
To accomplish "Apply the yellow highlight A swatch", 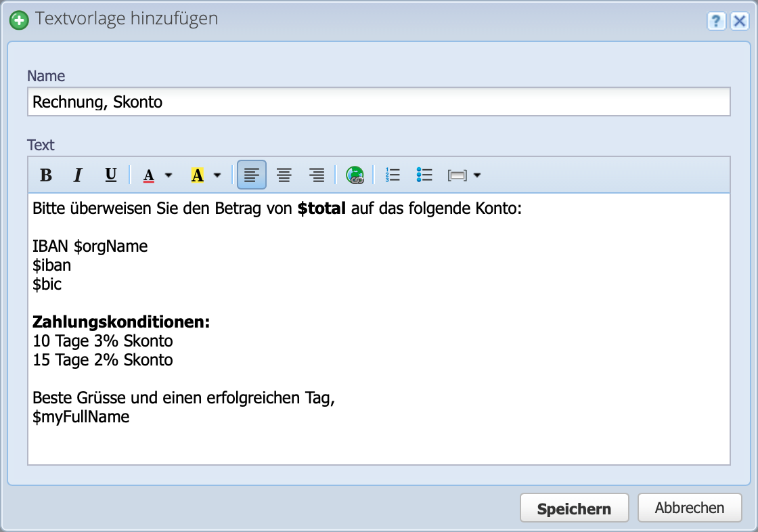I will [198, 175].
